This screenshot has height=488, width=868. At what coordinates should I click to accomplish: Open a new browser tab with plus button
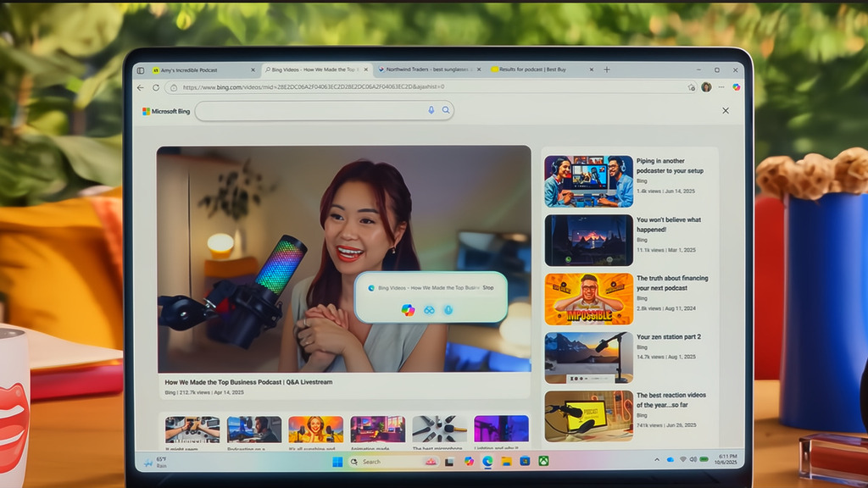pyautogui.click(x=607, y=69)
